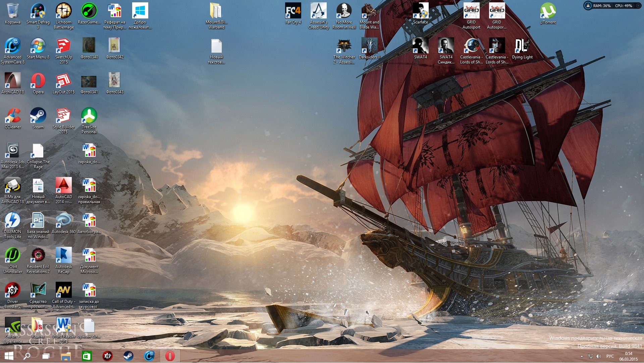Screen dimensions: 644x363
Task: Open Autodesk ReCap shortcut
Action: [64, 260]
